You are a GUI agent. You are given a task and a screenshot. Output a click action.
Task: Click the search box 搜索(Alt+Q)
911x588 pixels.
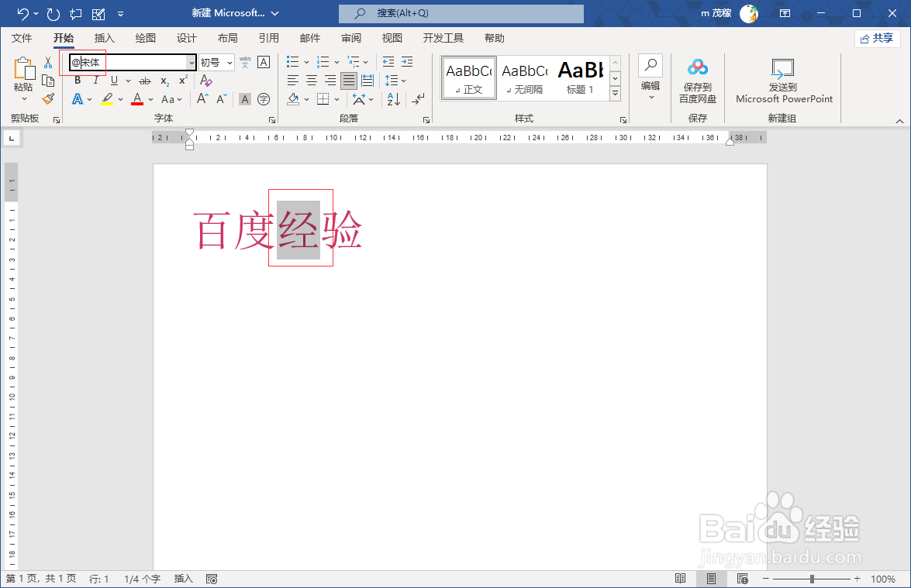461,13
